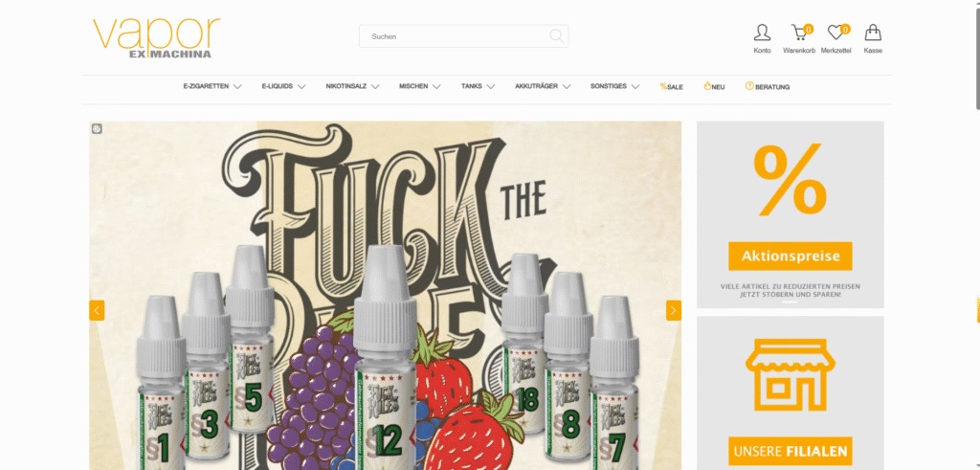Open the Konto account icon

(x=762, y=34)
